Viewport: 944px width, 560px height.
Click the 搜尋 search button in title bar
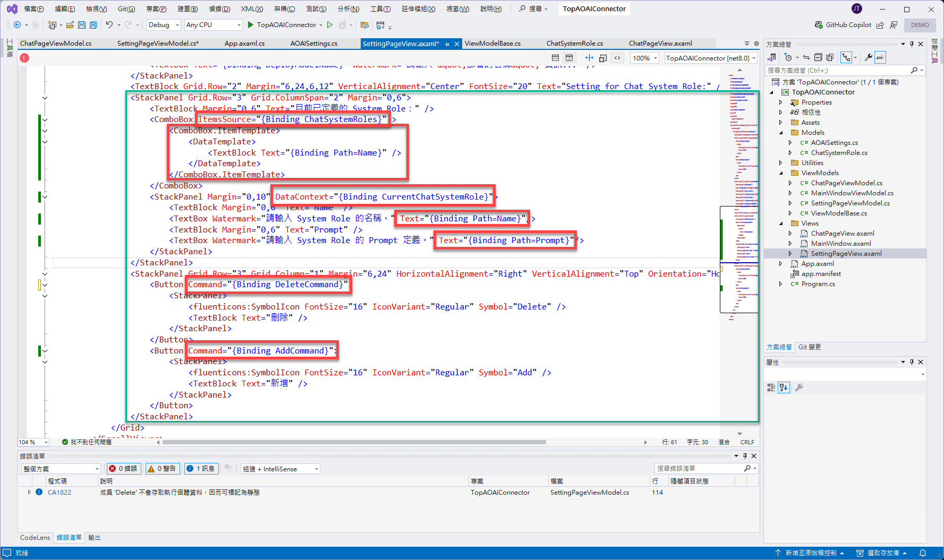coord(533,9)
